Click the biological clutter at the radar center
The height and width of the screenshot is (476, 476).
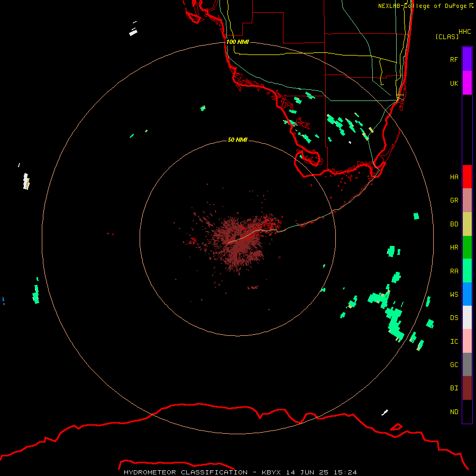coord(239,241)
